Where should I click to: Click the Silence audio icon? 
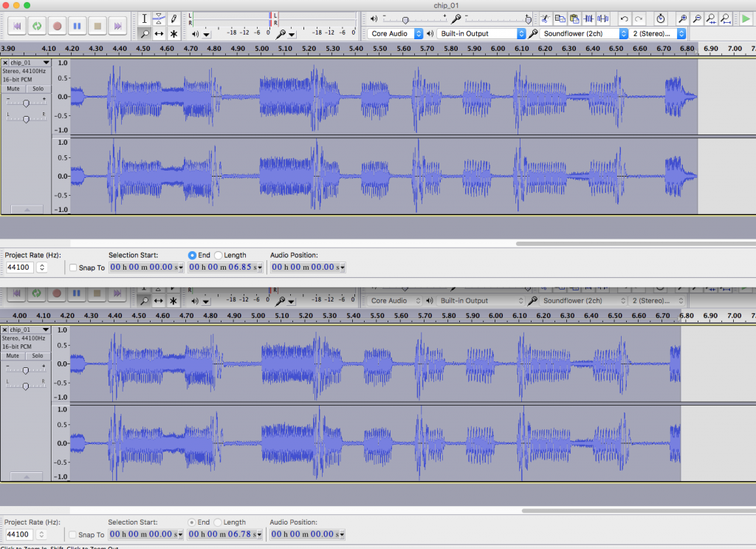tap(603, 18)
